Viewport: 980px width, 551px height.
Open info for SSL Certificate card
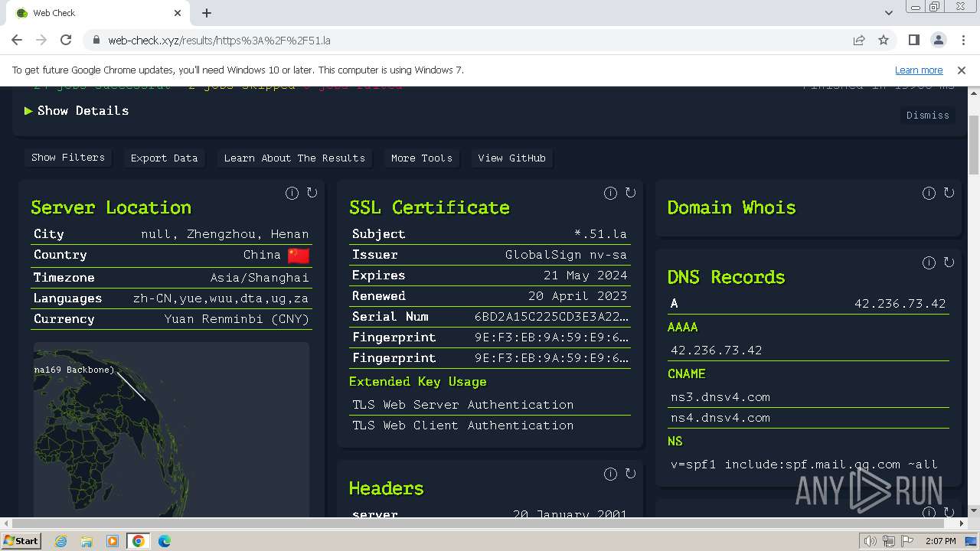tap(610, 194)
